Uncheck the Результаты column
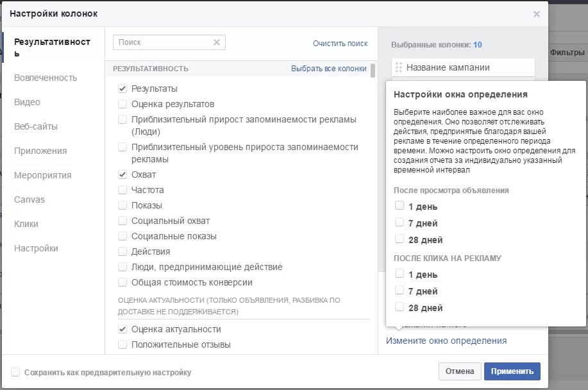The width and height of the screenshot is (588, 390). click(122, 89)
